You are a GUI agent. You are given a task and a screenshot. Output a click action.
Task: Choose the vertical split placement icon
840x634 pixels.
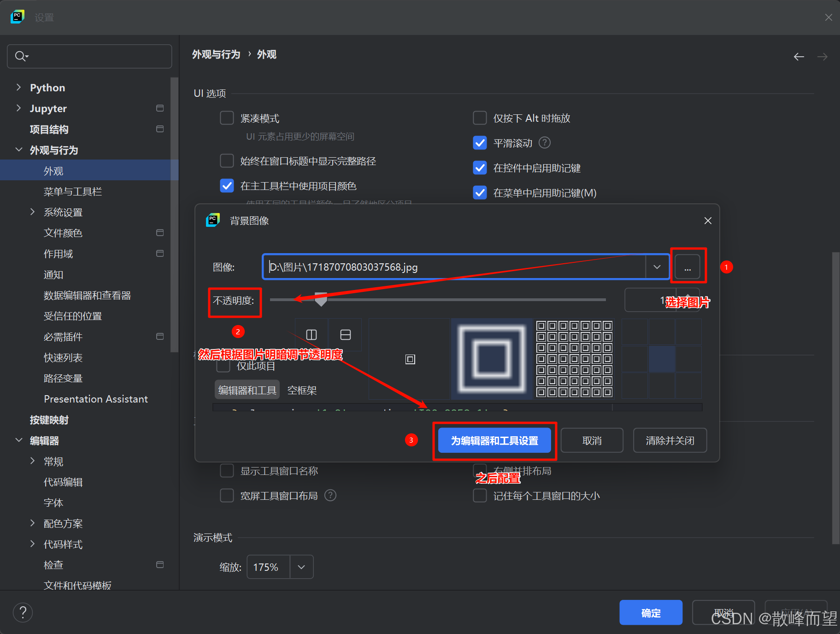[x=311, y=335]
